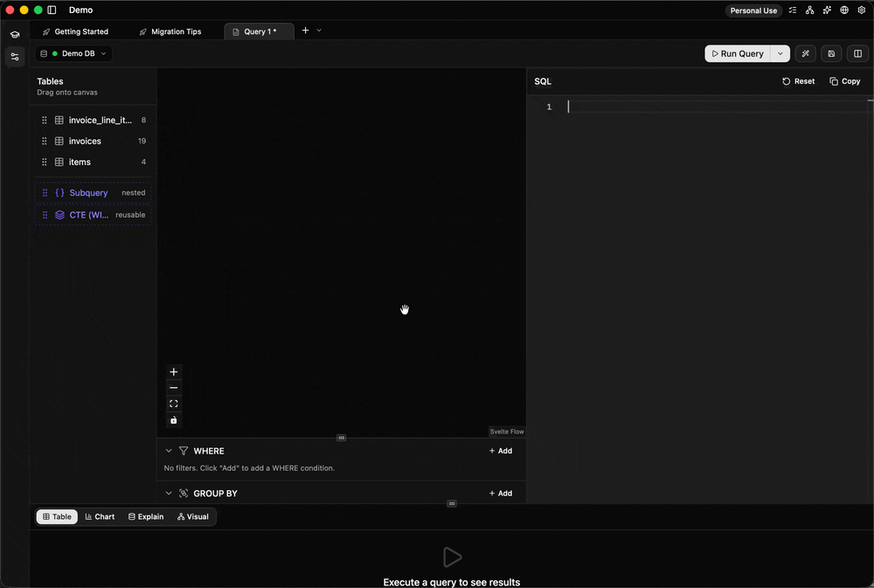This screenshot has height=588, width=874.
Task: Open the checklist icon in title bar
Action: tap(793, 10)
